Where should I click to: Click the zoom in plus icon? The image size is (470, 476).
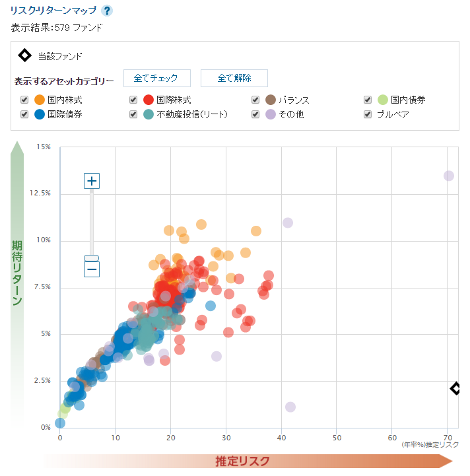pos(92,181)
